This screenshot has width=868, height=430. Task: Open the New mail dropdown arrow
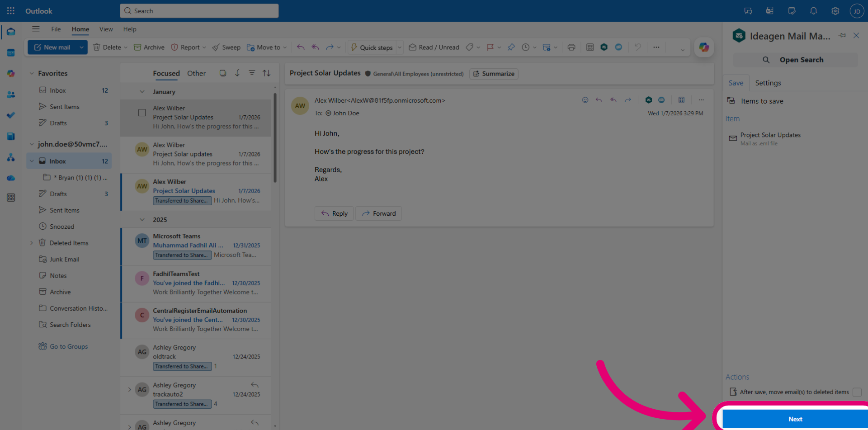(81, 47)
